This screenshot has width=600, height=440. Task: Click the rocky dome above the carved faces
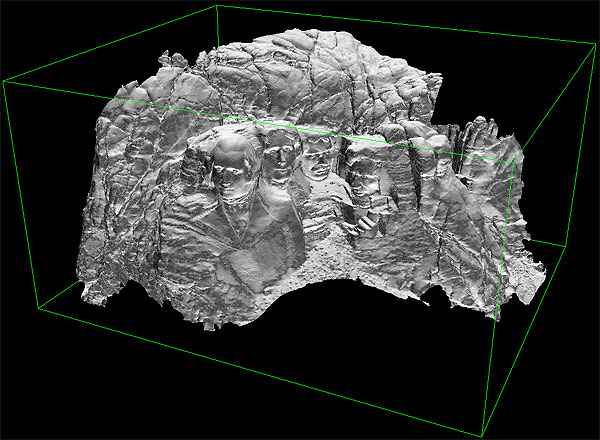pyautogui.click(x=306, y=78)
